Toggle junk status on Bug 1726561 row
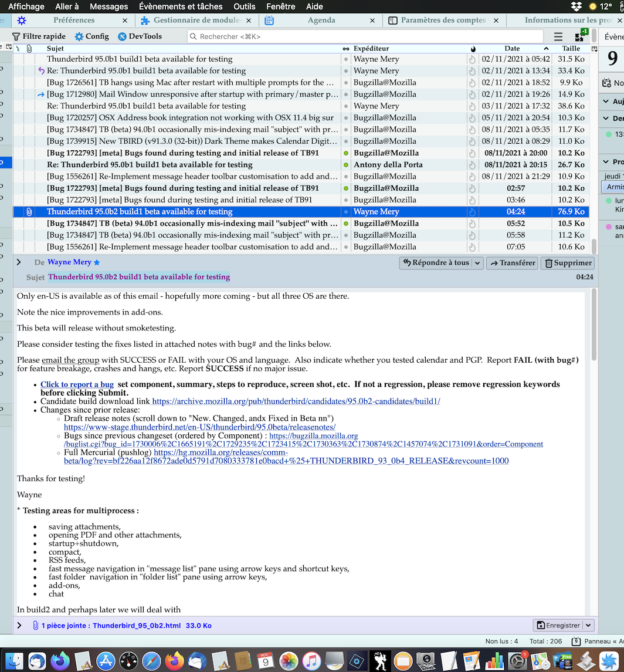The width and height of the screenshot is (624, 672). point(472,83)
